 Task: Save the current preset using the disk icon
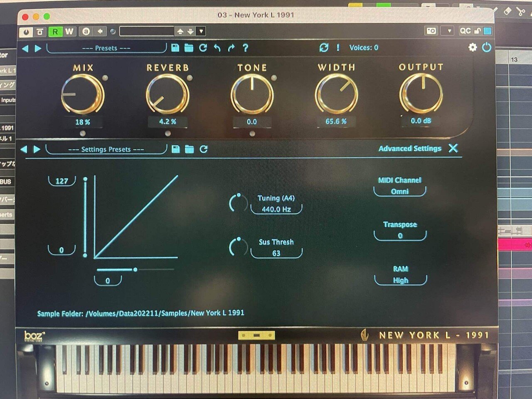pyautogui.click(x=175, y=47)
